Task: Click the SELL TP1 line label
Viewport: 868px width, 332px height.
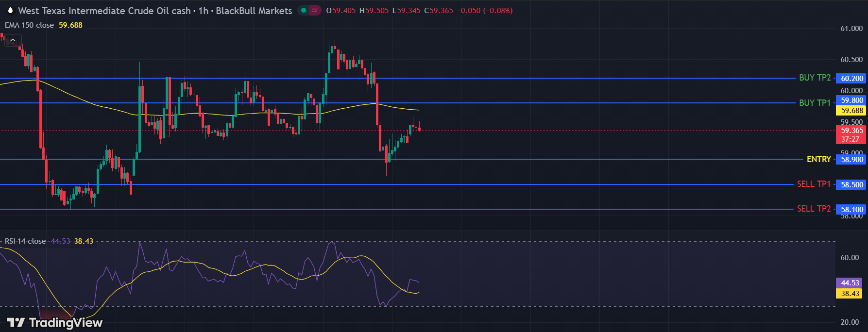Action: pyautogui.click(x=814, y=184)
